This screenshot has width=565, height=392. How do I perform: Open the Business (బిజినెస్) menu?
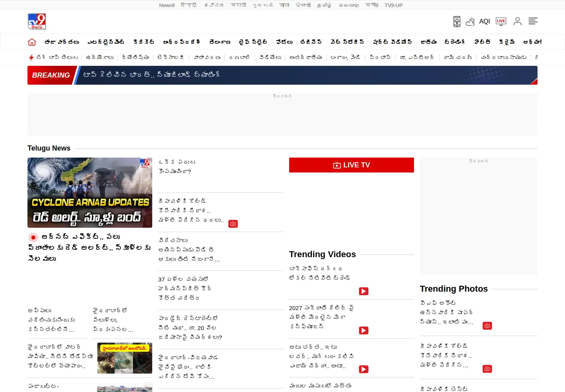[311, 42]
